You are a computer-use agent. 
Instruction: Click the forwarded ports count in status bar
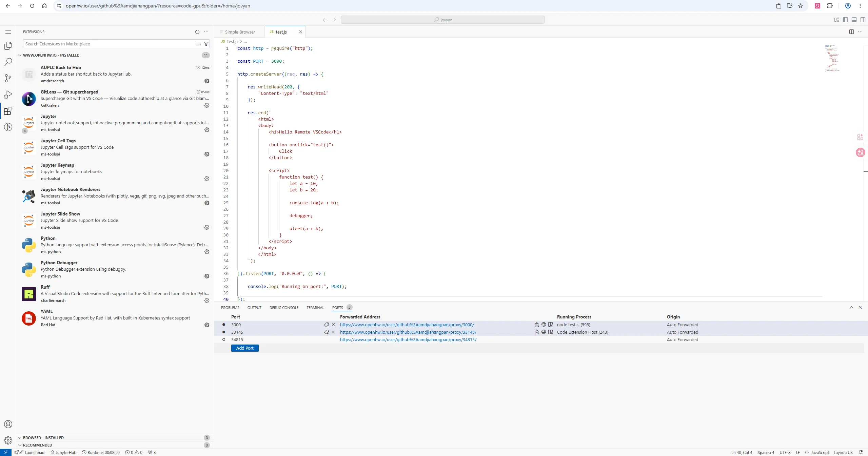click(152, 452)
